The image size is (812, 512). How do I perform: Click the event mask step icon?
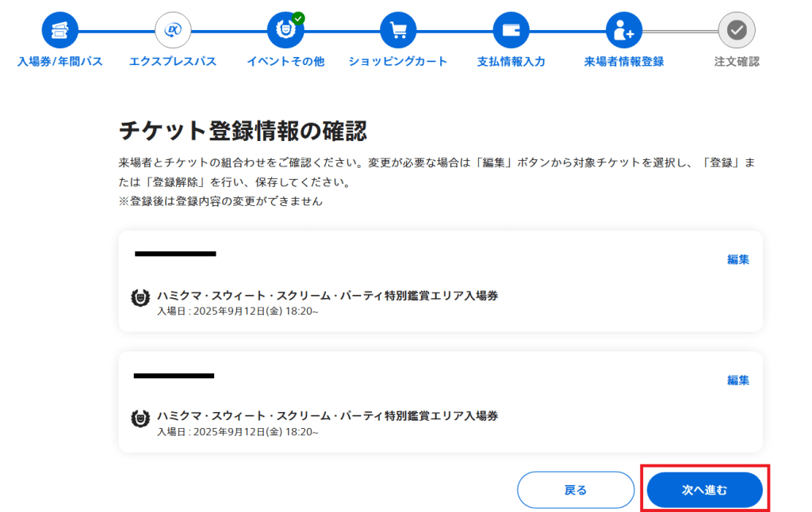(x=285, y=31)
